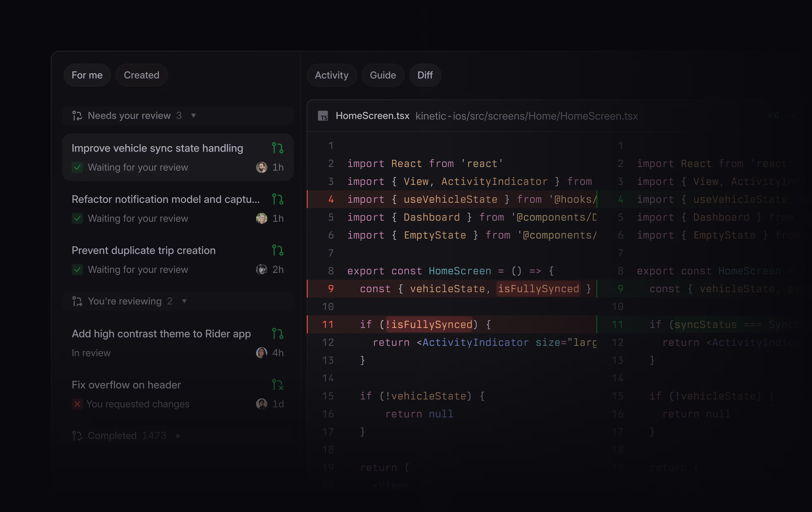This screenshot has height=512, width=812.
Task: Click removed line number 4 in left diff
Action: tap(331, 199)
